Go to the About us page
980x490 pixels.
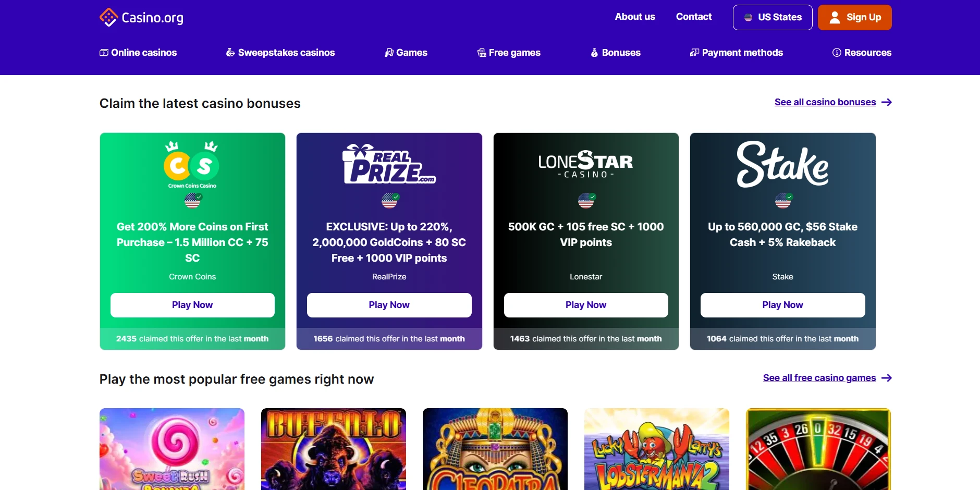[634, 17]
